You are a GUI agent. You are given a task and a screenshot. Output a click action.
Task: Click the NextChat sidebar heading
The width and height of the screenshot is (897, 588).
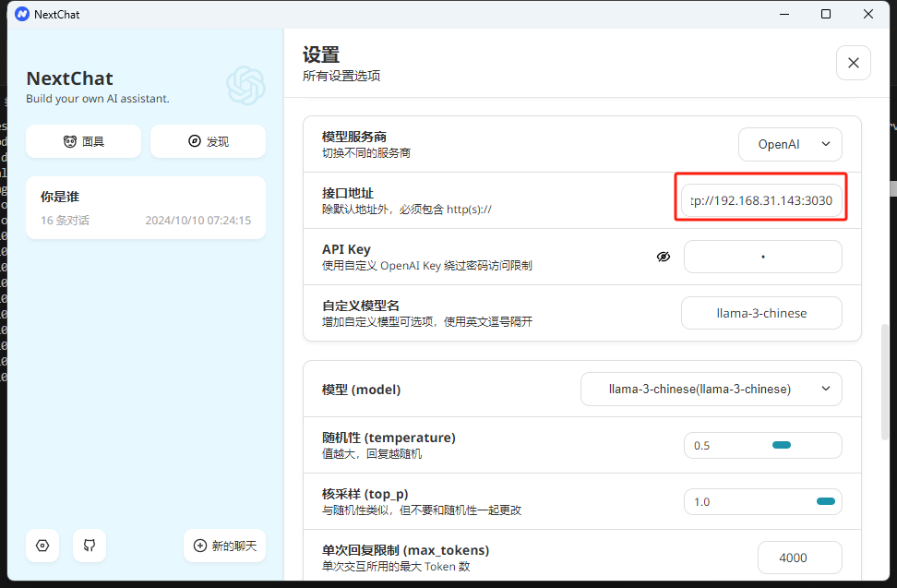coord(70,78)
